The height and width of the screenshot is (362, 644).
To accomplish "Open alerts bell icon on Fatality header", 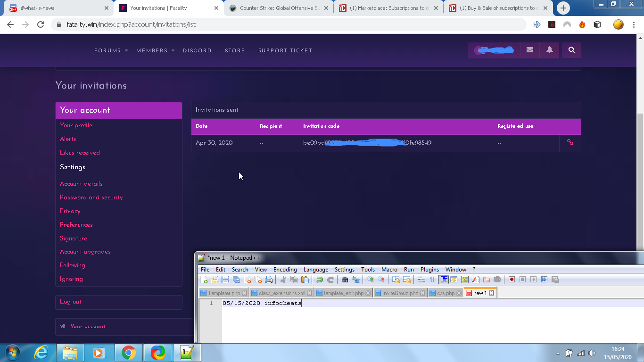I will click(x=550, y=50).
